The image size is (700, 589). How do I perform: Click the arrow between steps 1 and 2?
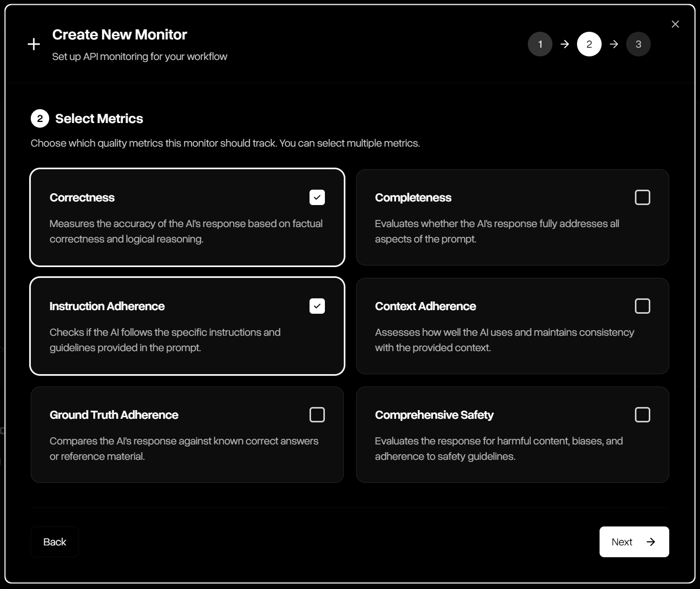(x=565, y=44)
